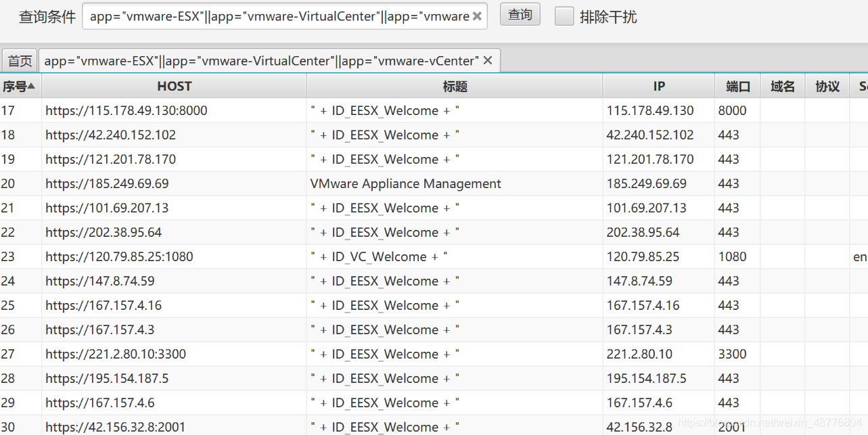868x435 pixels.
Task: Click title VMware Appliance Management
Action: [x=406, y=183]
